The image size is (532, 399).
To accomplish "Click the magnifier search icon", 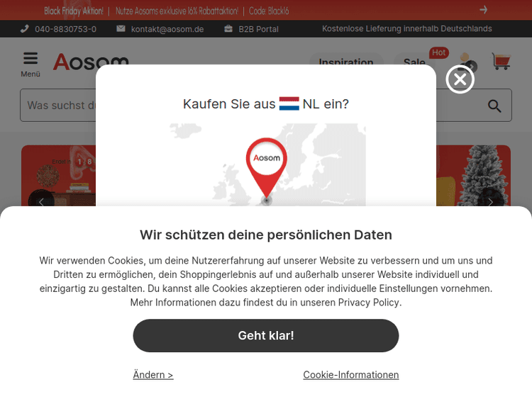I will (494, 106).
